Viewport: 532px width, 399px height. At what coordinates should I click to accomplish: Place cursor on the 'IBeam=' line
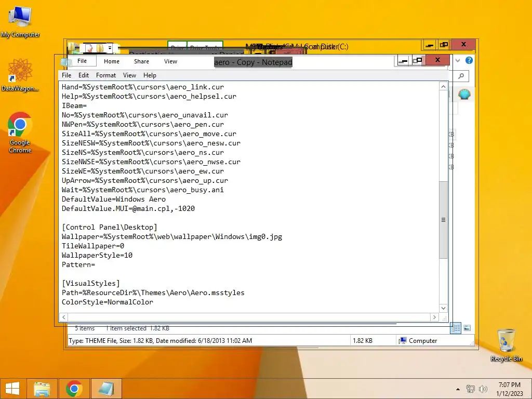[x=74, y=106]
